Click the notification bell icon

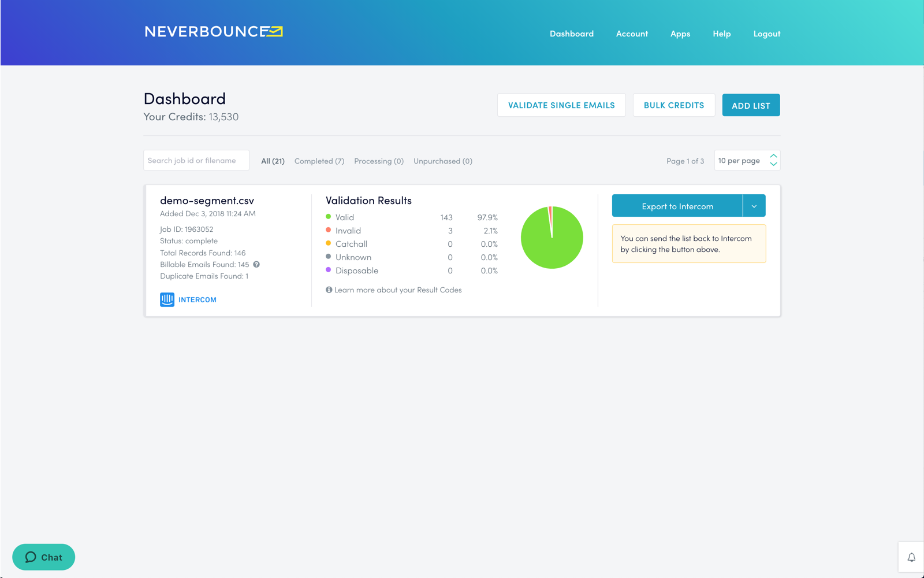911,557
